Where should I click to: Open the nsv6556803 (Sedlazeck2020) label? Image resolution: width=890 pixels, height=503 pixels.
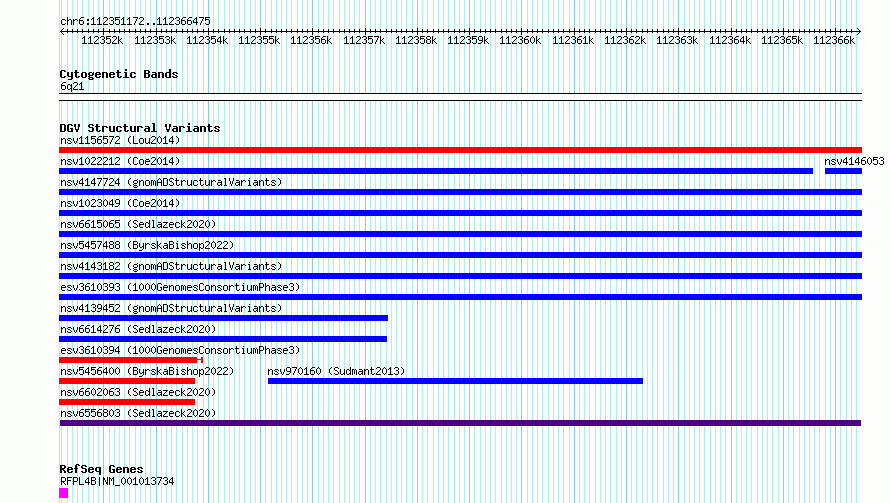138,413
